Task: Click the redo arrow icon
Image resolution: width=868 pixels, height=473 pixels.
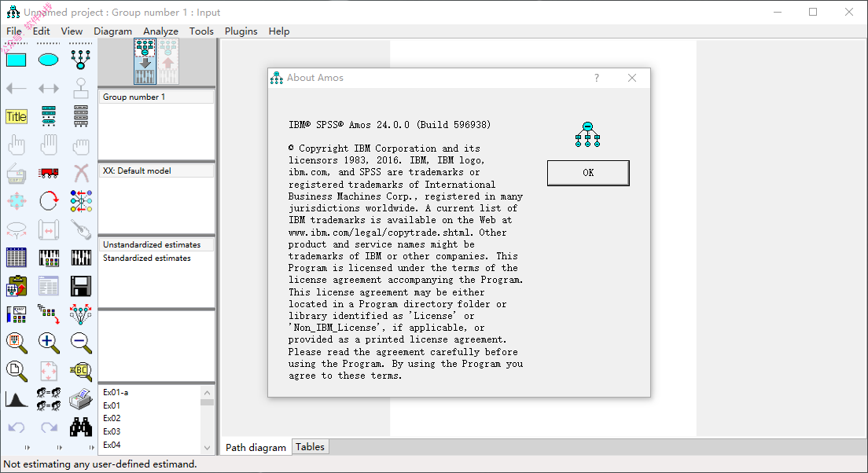Action: pyautogui.click(x=48, y=427)
